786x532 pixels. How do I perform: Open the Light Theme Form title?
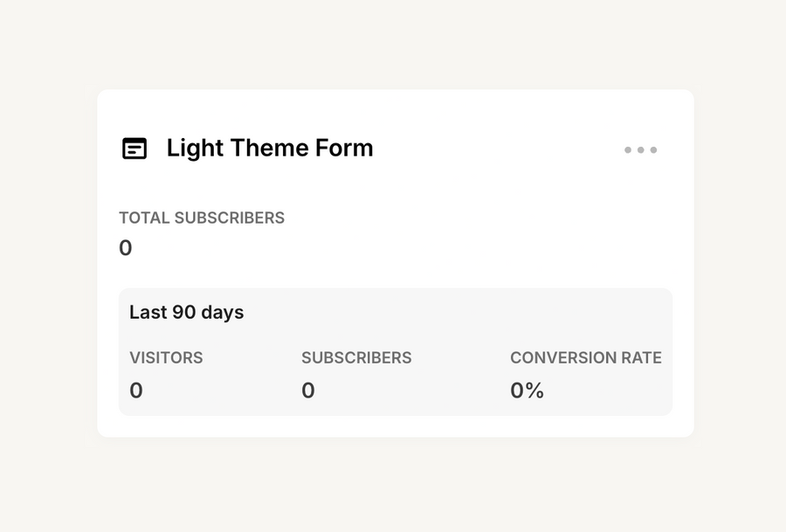point(269,148)
